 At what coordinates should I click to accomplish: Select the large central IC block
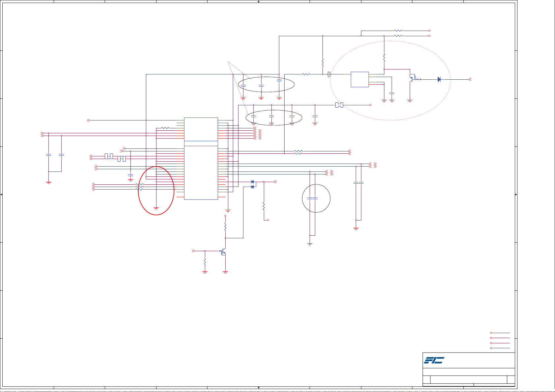[x=201, y=158]
